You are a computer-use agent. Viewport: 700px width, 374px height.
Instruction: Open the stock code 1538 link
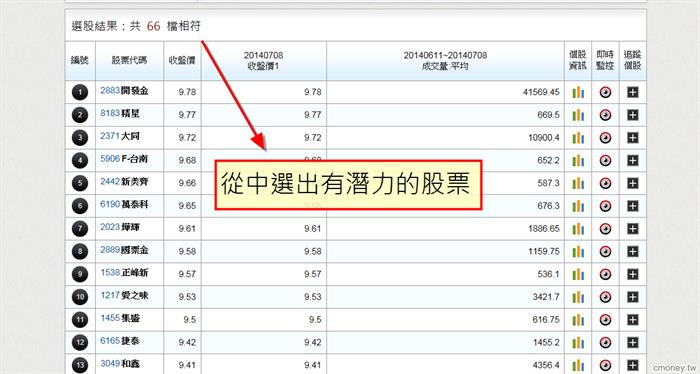coord(110,273)
